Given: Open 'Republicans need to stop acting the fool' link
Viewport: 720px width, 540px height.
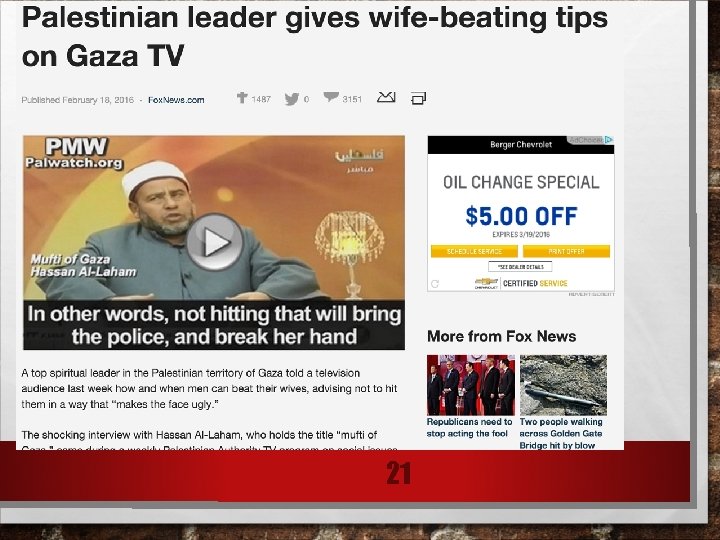Looking at the screenshot, I should tap(469, 428).
